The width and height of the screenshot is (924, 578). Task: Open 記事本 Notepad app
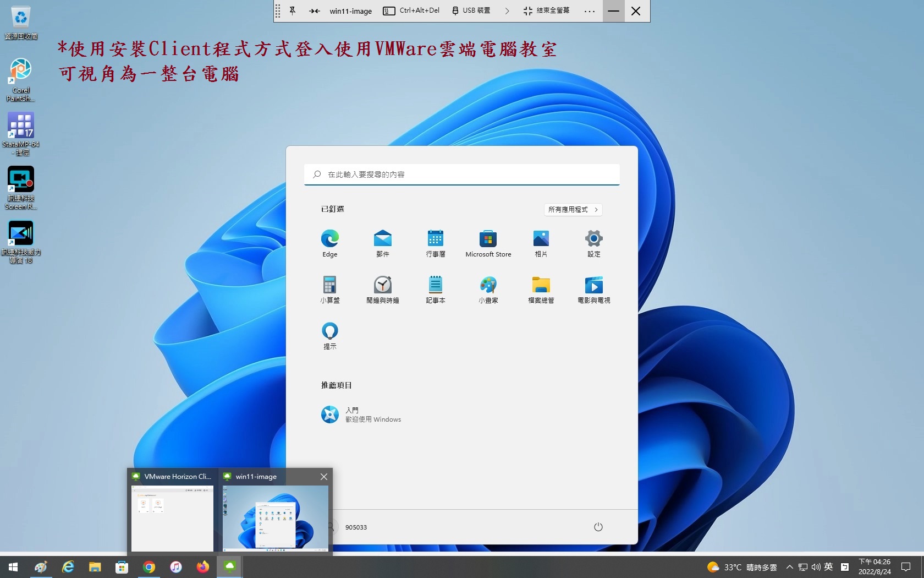[x=435, y=290]
